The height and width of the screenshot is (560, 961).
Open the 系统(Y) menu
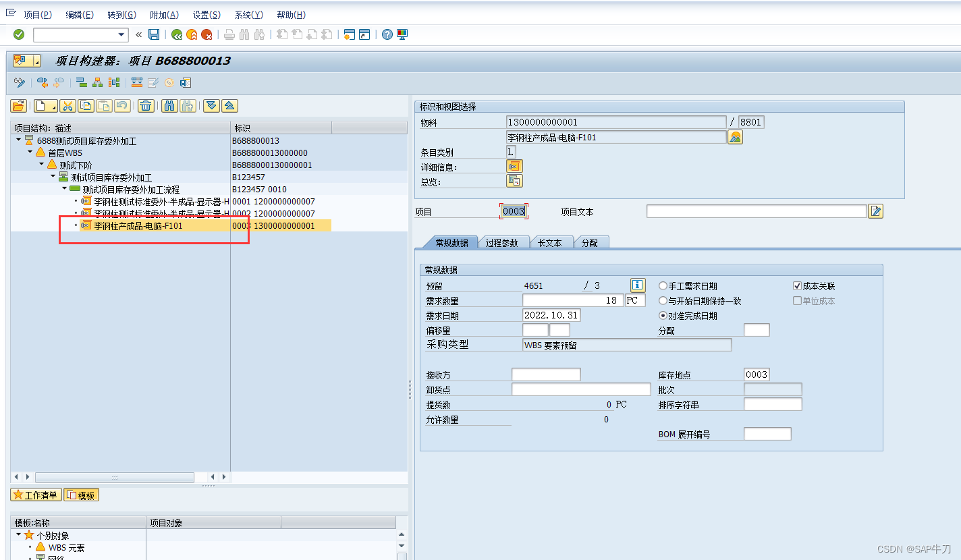248,15
